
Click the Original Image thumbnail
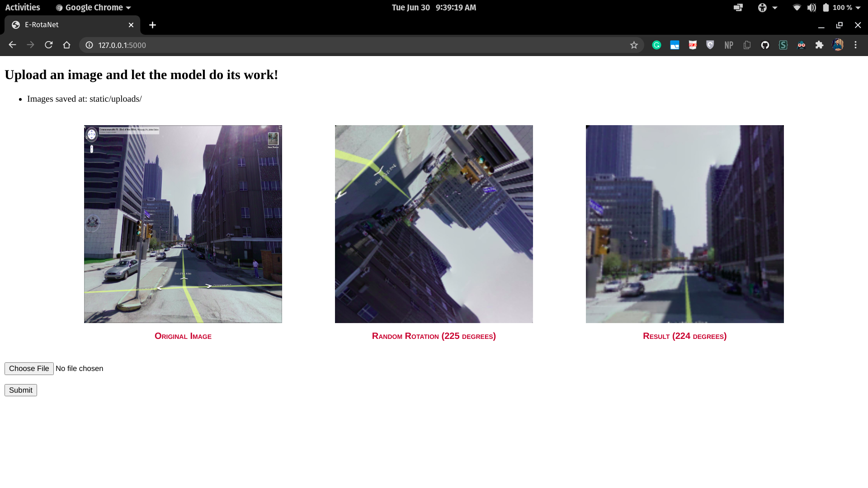point(183,224)
